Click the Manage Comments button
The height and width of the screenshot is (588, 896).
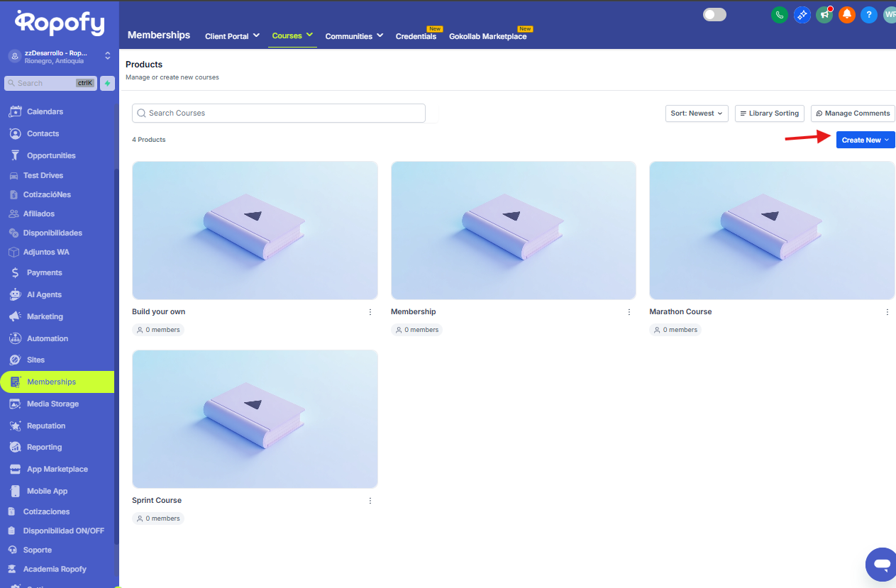tap(852, 113)
